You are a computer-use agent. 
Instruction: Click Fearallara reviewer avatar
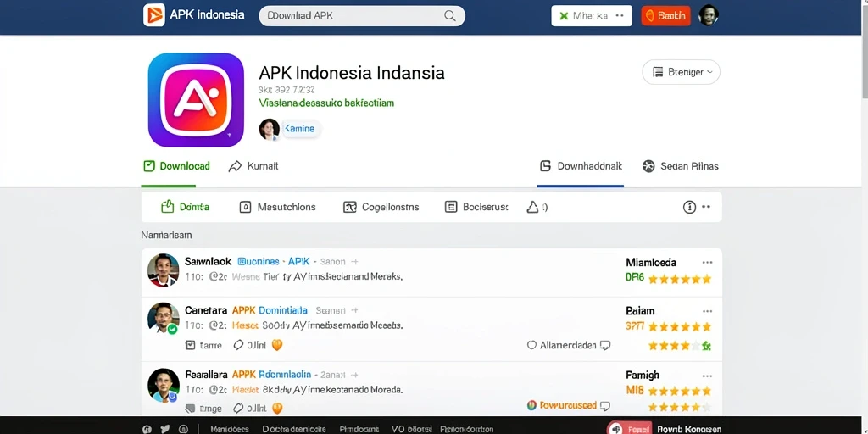pyautogui.click(x=164, y=385)
